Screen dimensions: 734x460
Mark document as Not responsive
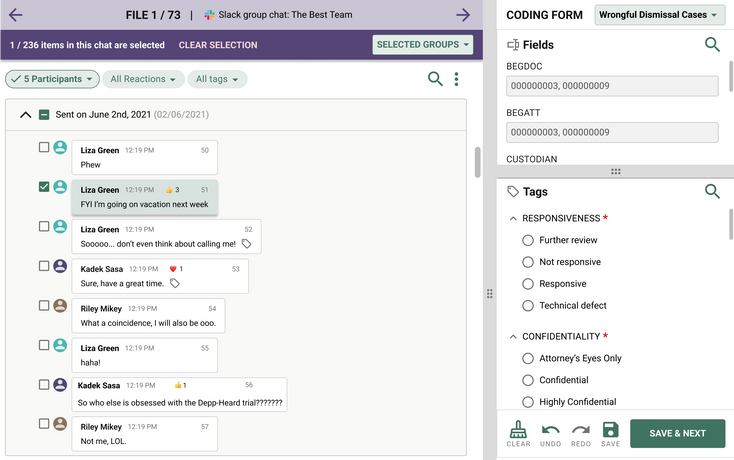click(528, 262)
